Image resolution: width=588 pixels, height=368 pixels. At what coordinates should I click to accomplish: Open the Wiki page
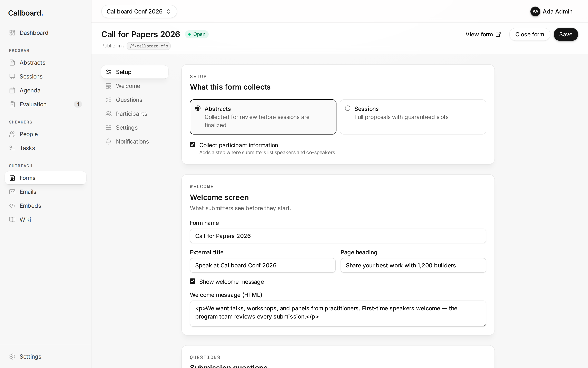coord(46,220)
